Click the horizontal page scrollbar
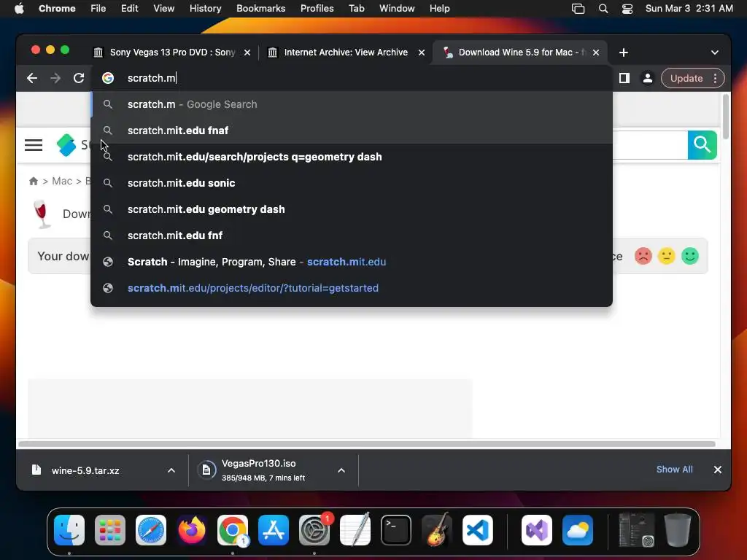Viewport: 747px width, 560px height. pos(366,444)
